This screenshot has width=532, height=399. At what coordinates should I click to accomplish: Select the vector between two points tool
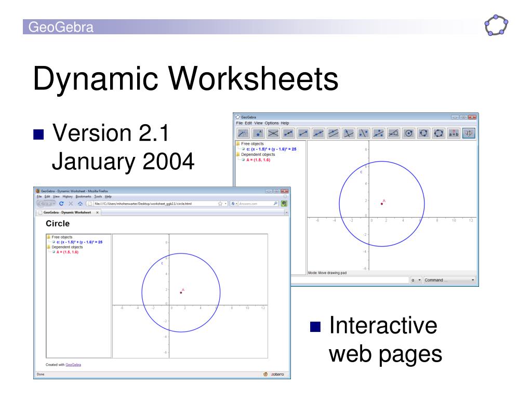(288, 134)
